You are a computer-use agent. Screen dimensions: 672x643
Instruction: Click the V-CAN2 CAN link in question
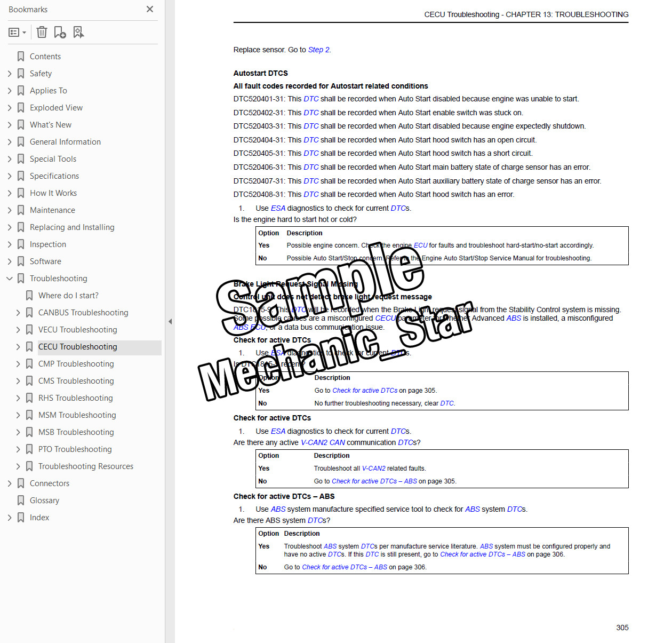point(323,442)
